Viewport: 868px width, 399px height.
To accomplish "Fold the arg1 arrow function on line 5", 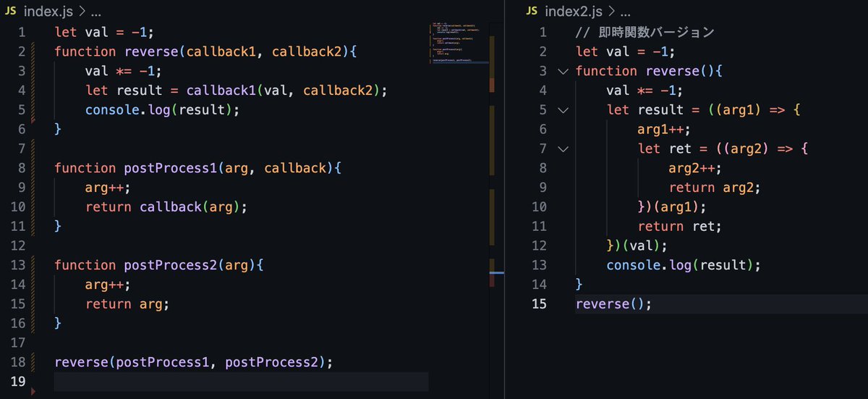I will click(563, 111).
